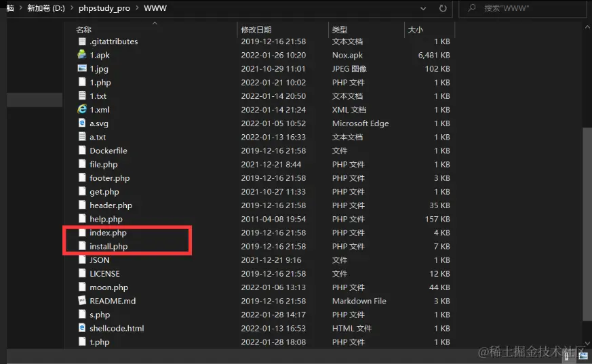Select the install.php file icon

point(82,246)
